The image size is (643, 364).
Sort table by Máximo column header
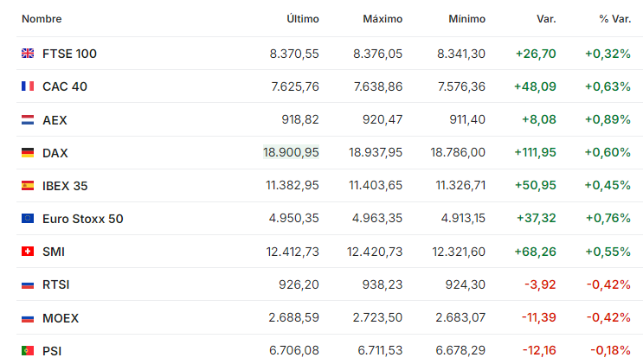383,19
